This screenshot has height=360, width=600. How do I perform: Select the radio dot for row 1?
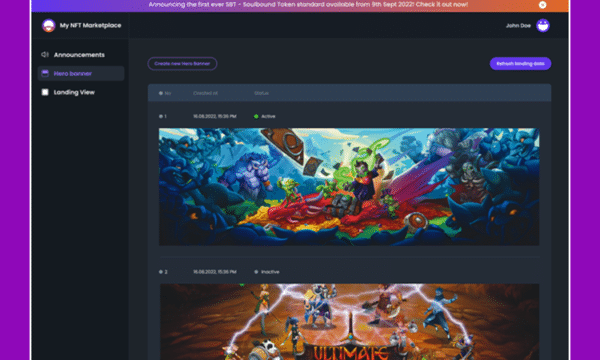point(161,116)
